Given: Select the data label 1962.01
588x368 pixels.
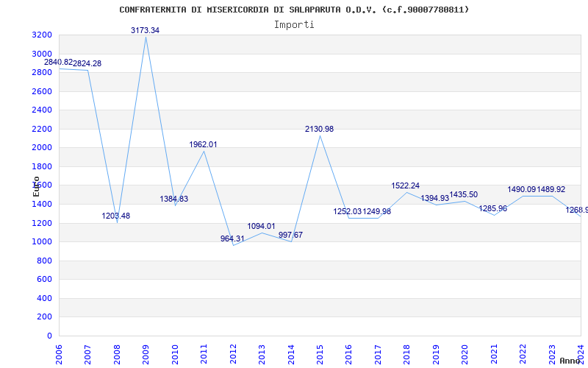Looking at the screenshot, I should (203, 144).
